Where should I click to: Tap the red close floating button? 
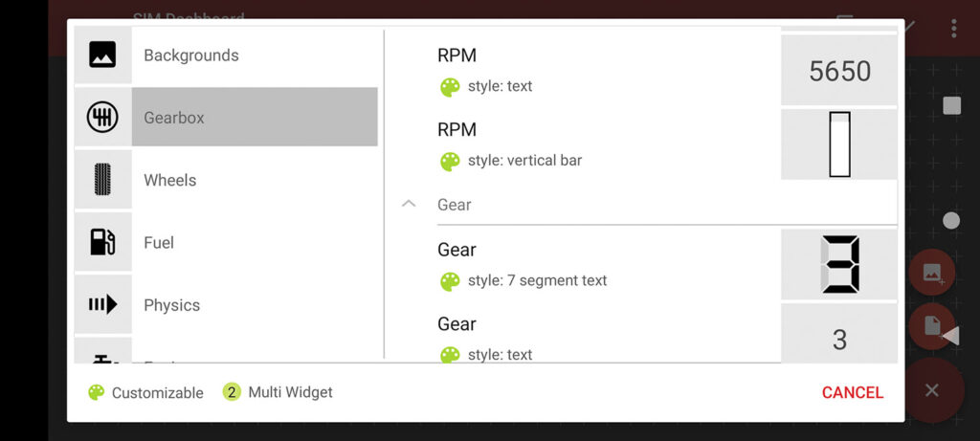[932, 390]
